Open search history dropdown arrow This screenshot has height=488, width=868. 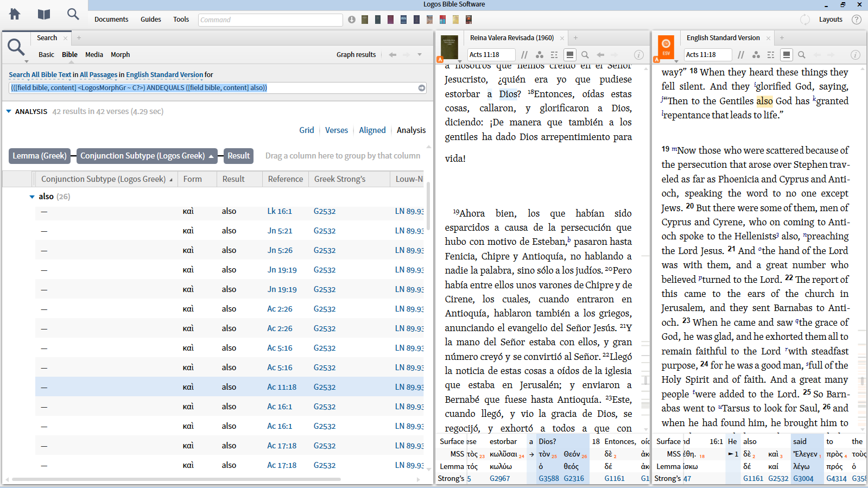click(420, 55)
